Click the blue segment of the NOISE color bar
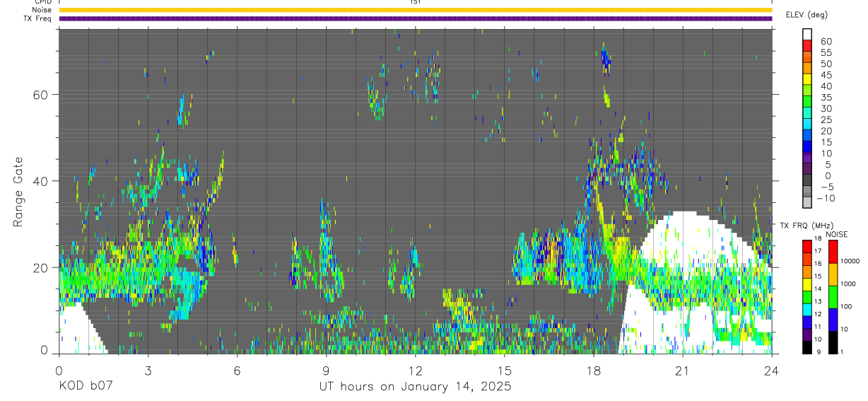The width and height of the screenshot is (868, 401). [x=833, y=319]
